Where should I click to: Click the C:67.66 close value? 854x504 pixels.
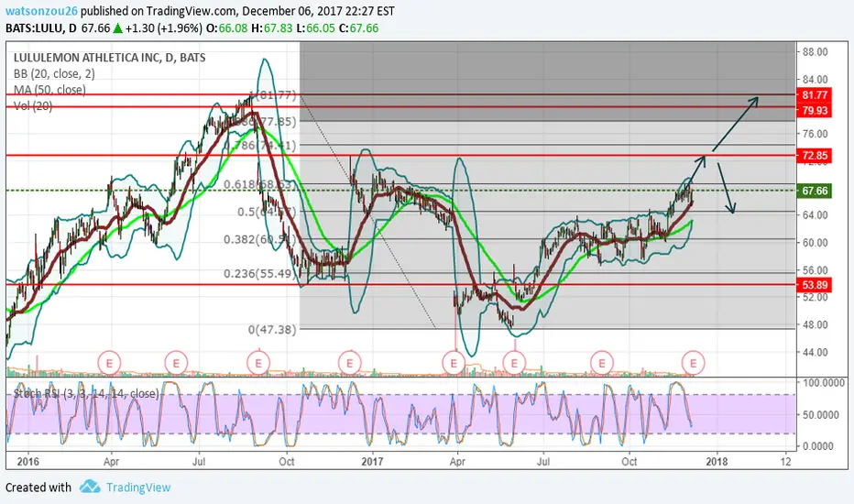pos(358,28)
